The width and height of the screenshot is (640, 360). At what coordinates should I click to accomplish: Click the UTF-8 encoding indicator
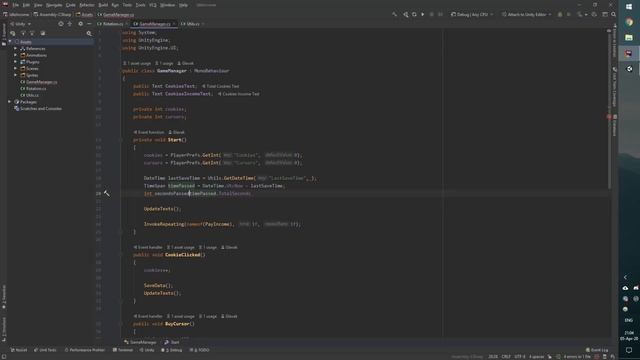[x=520, y=356]
